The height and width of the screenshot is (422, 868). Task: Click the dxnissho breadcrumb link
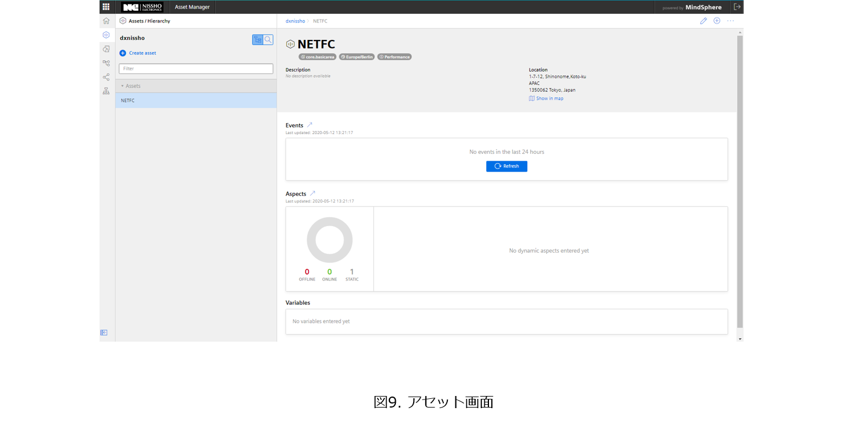[295, 21]
